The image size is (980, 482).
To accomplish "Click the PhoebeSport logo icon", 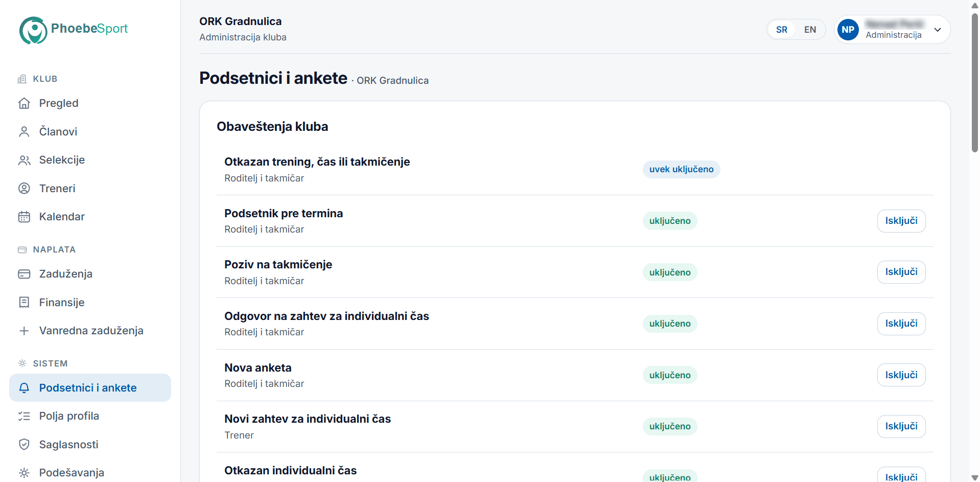I will (33, 30).
